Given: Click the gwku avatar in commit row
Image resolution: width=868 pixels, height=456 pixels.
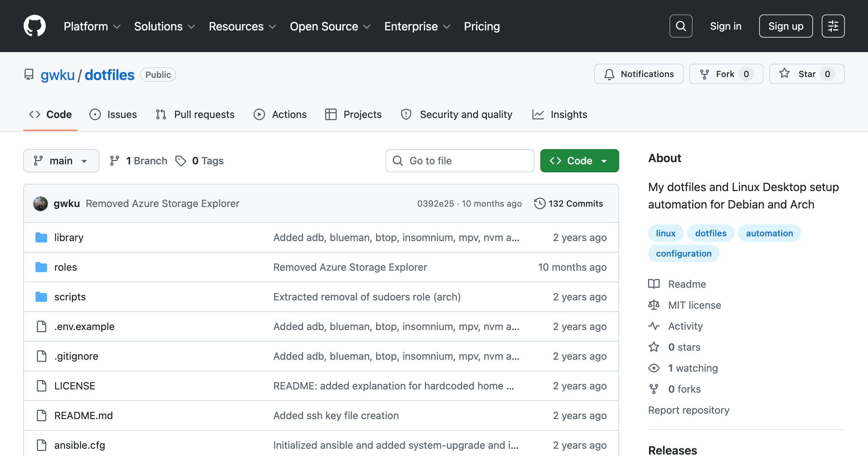Looking at the screenshot, I should pos(41,203).
